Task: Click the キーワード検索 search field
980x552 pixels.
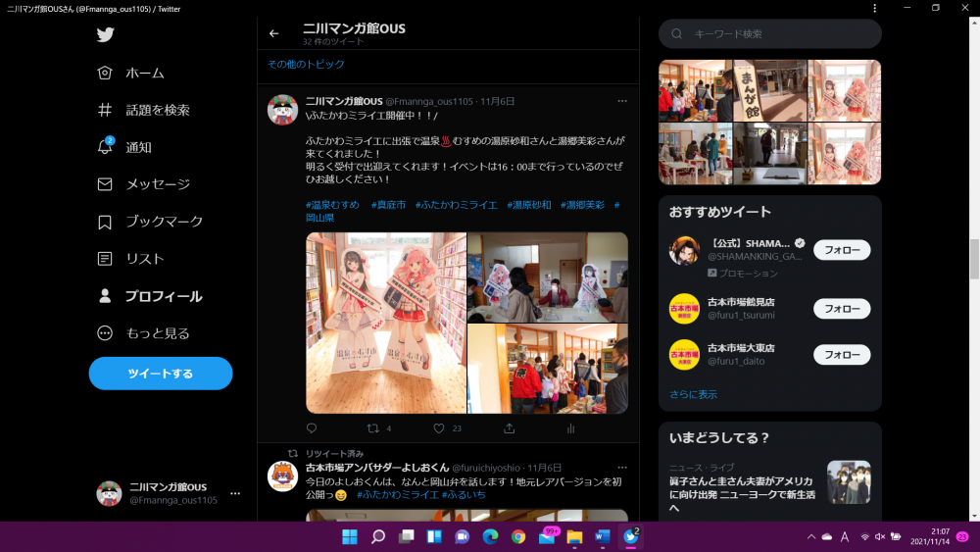Action: pyautogui.click(x=770, y=33)
